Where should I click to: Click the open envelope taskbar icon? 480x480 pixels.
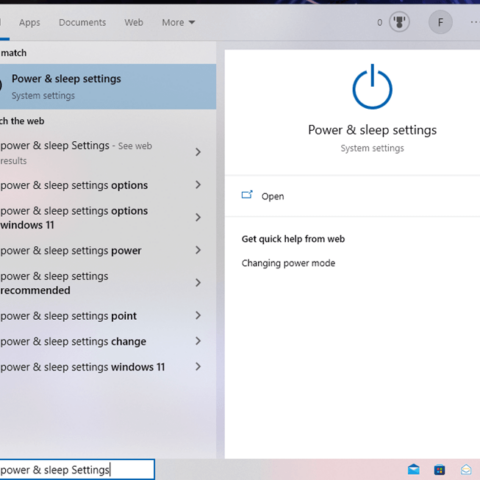pos(466,470)
